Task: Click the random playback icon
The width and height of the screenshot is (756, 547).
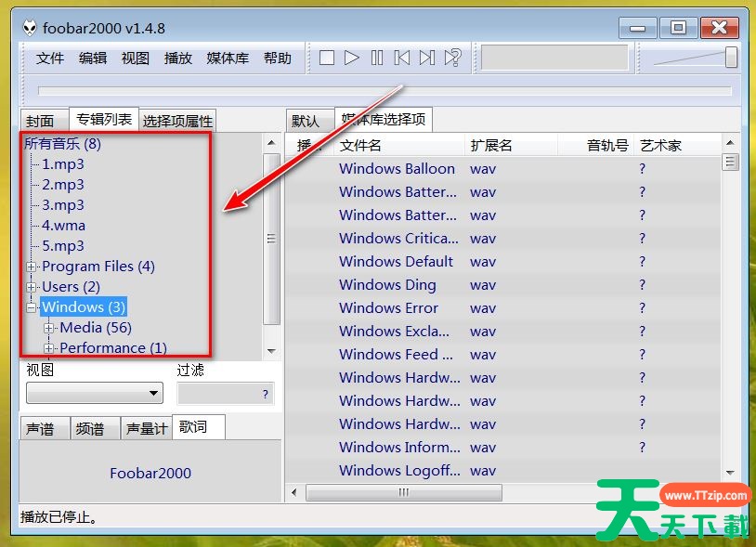Action: click(452, 58)
